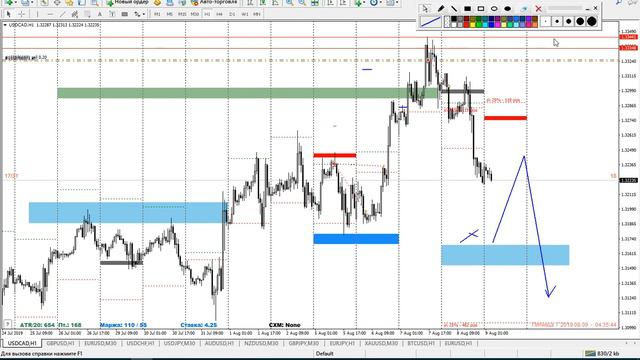Choose the smallest brush size dot
This screenshot has height=360, width=640.
coord(546,22)
